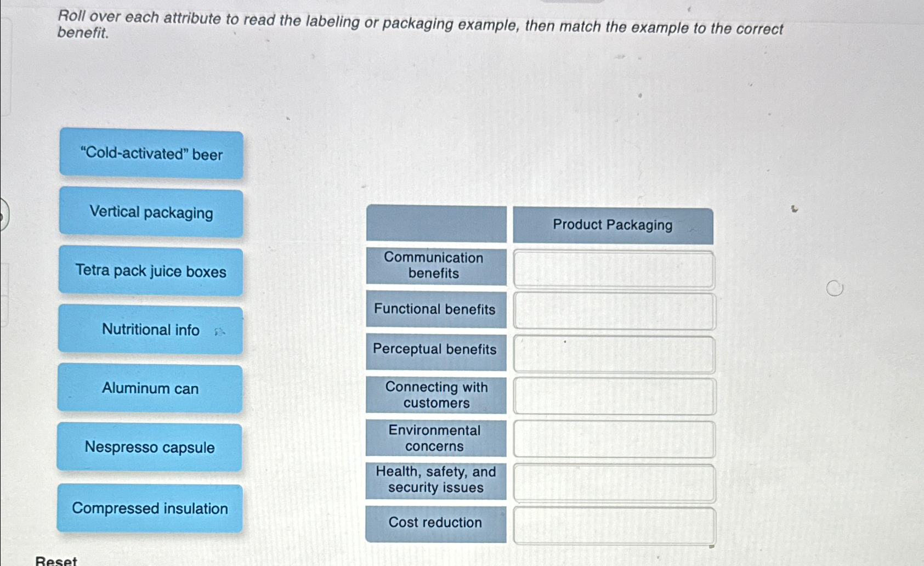Click the Tetra pack juice boxes tile
This screenshot has height=566, width=924.
151,271
